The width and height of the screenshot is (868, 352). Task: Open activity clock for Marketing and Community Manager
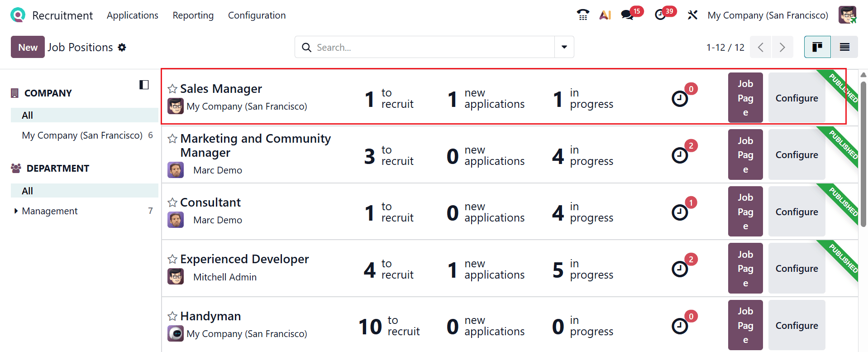(680, 155)
